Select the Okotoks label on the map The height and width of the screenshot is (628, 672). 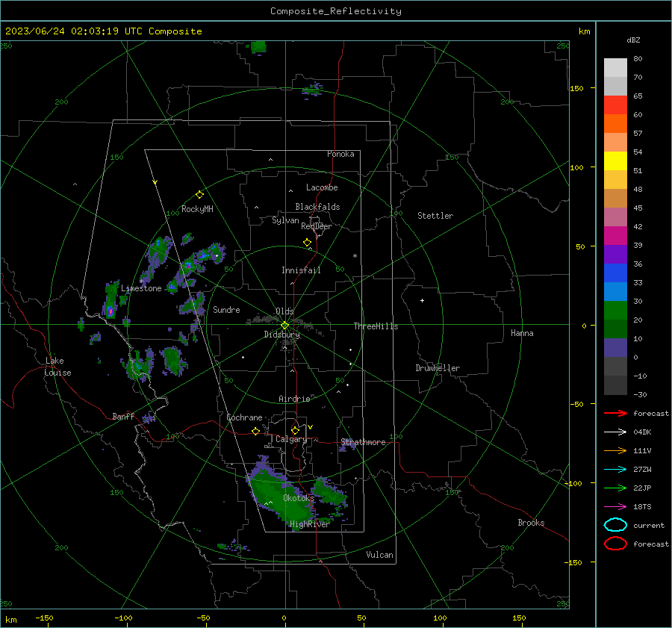point(299,498)
